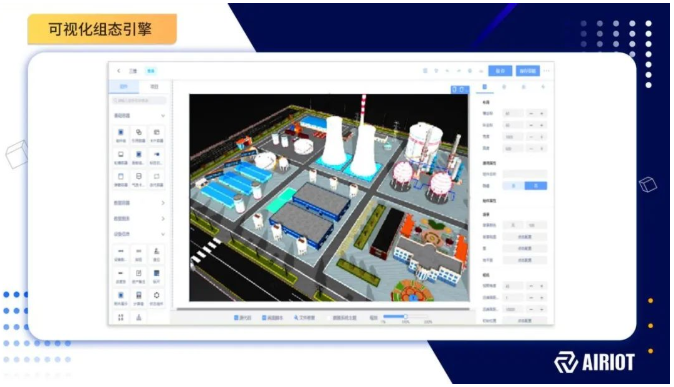
Task: Click the blue button next to the three dots
Action: (527, 71)
